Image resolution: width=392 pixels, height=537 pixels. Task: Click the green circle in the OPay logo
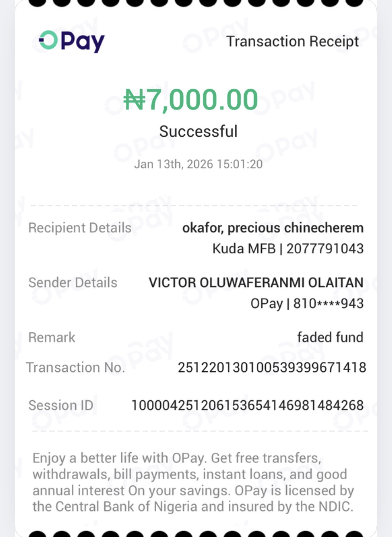tap(49, 40)
